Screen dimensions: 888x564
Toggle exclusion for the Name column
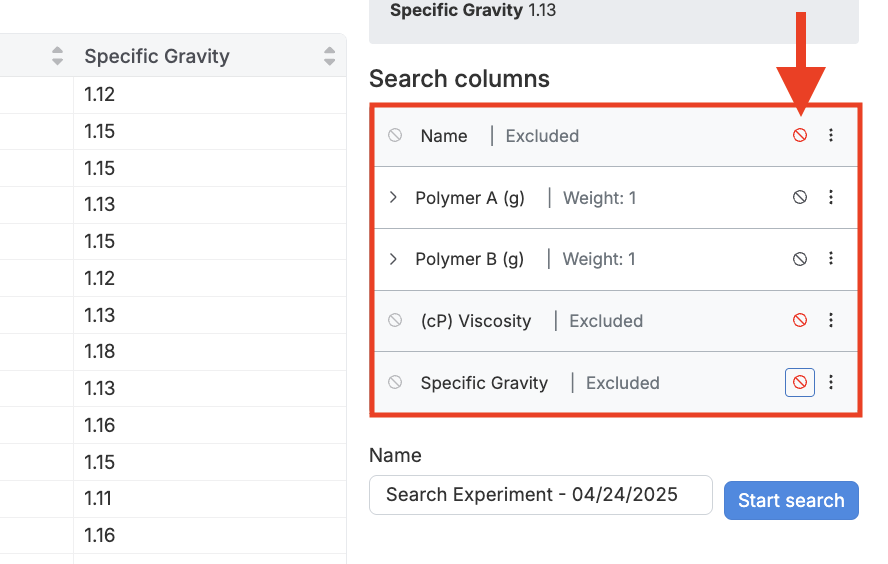tap(800, 136)
